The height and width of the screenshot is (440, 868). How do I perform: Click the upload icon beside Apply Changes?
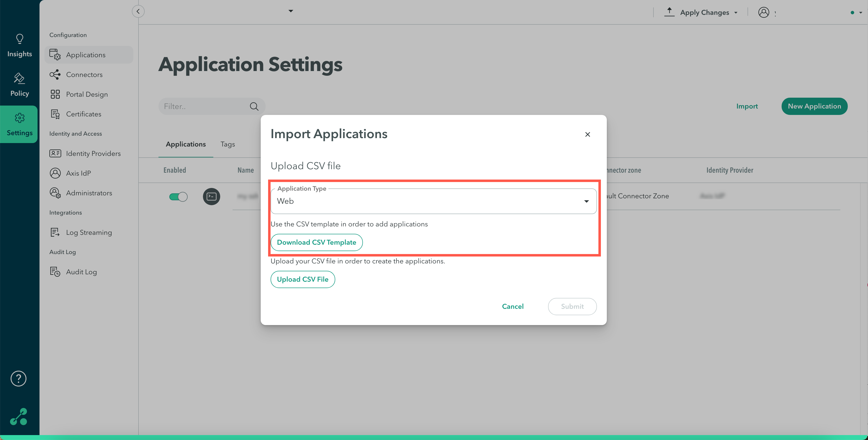pos(669,12)
